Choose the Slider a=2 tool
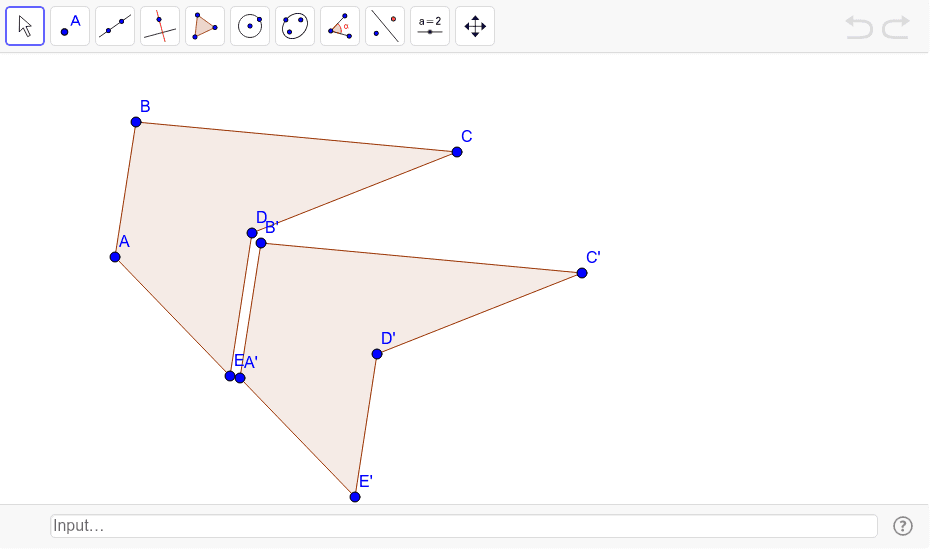The width and height of the screenshot is (930, 549). click(x=430, y=26)
